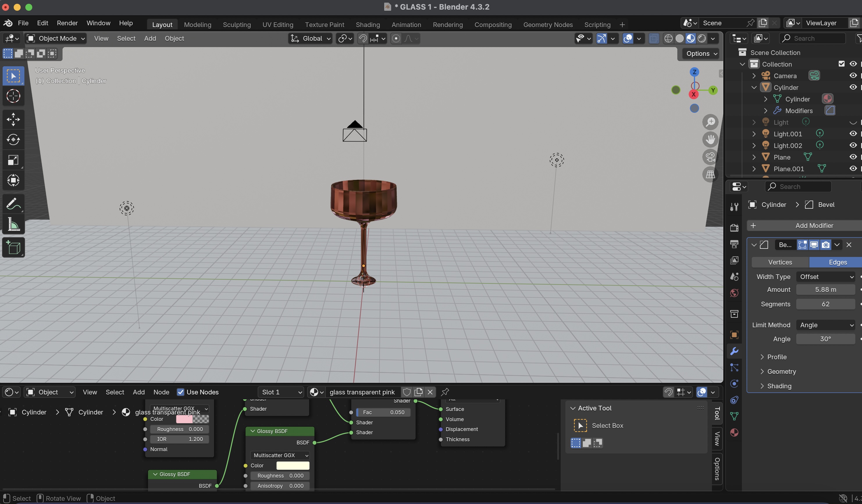Viewport: 862px width, 504px height.
Task: Hide the Plane object's visibility
Action: 853,157
